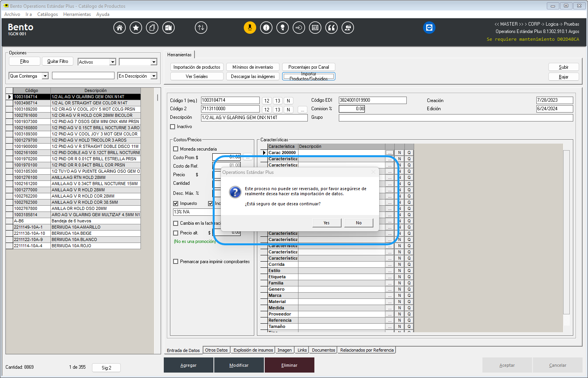Click Yes in the confirmation dialog

(x=327, y=223)
